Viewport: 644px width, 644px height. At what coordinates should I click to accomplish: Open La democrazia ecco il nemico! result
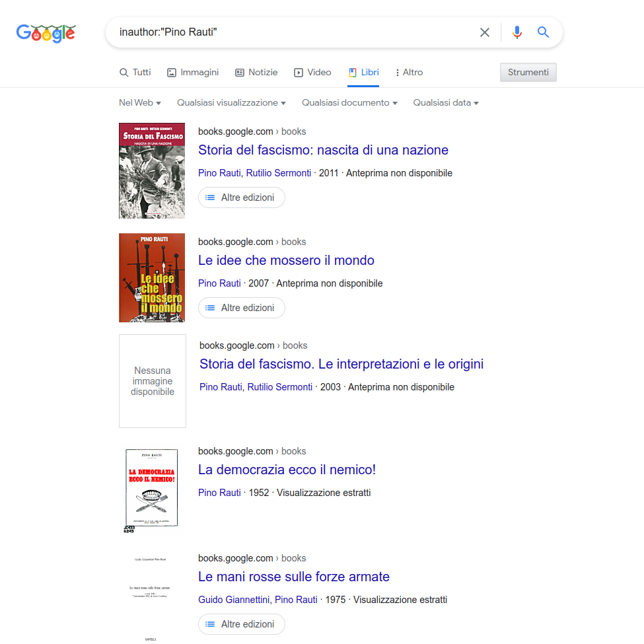point(287,470)
